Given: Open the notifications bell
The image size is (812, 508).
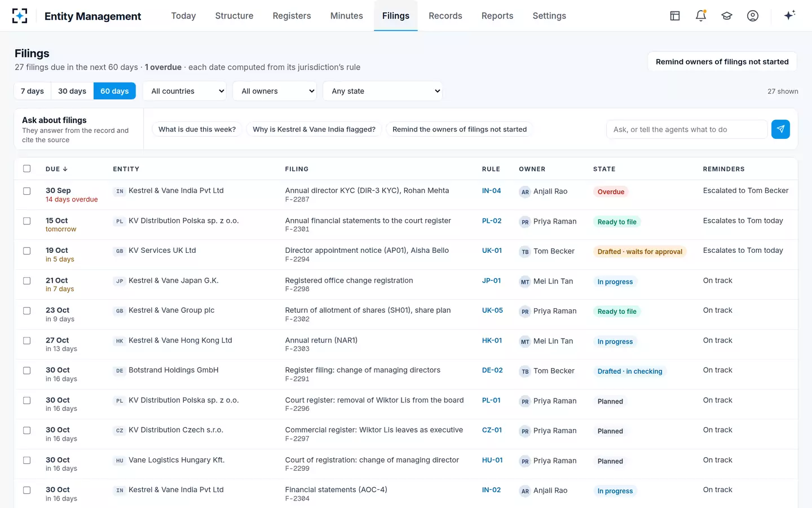Looking at the screenshot, I should pos(701,16).
